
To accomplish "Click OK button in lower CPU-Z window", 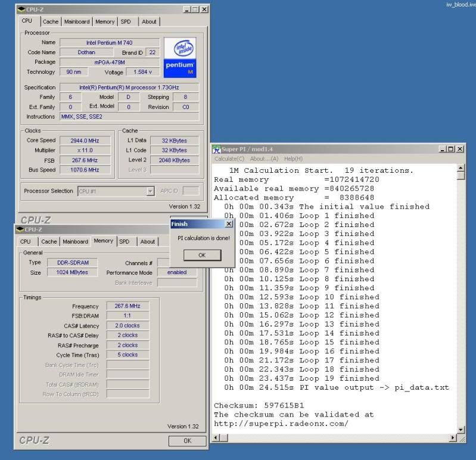I will (187, 440).
